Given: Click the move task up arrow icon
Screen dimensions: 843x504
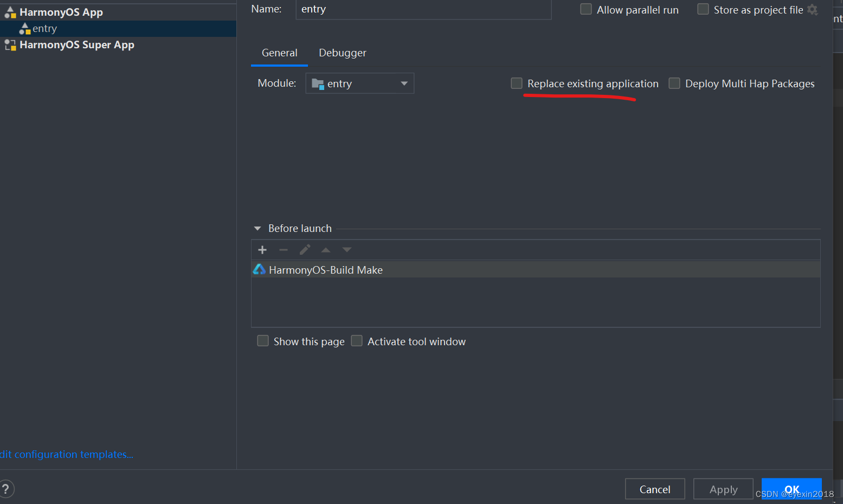Looking at the screenshot, I should click(x=326, y=250).
